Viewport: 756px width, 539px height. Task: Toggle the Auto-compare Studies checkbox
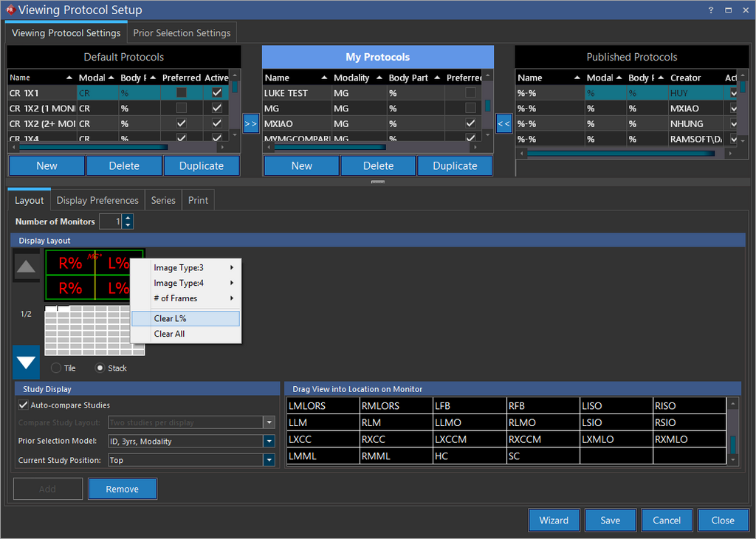click(x=23, y=405)
